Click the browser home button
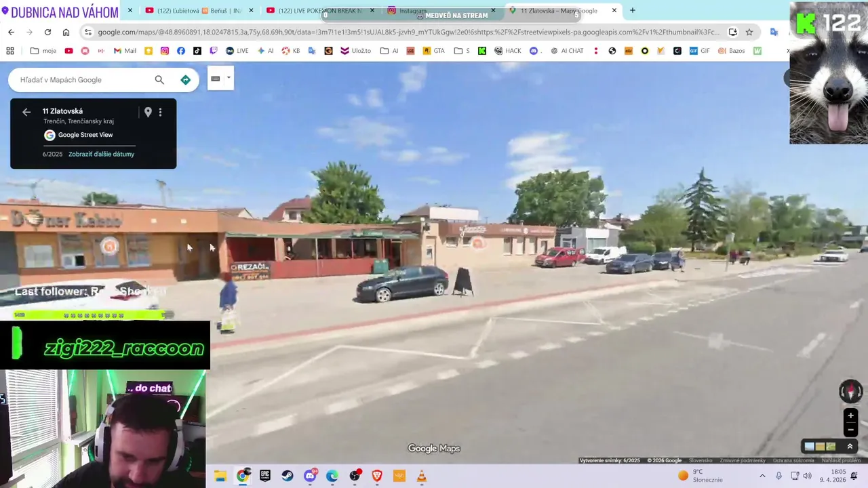 [x=66, y=32]
